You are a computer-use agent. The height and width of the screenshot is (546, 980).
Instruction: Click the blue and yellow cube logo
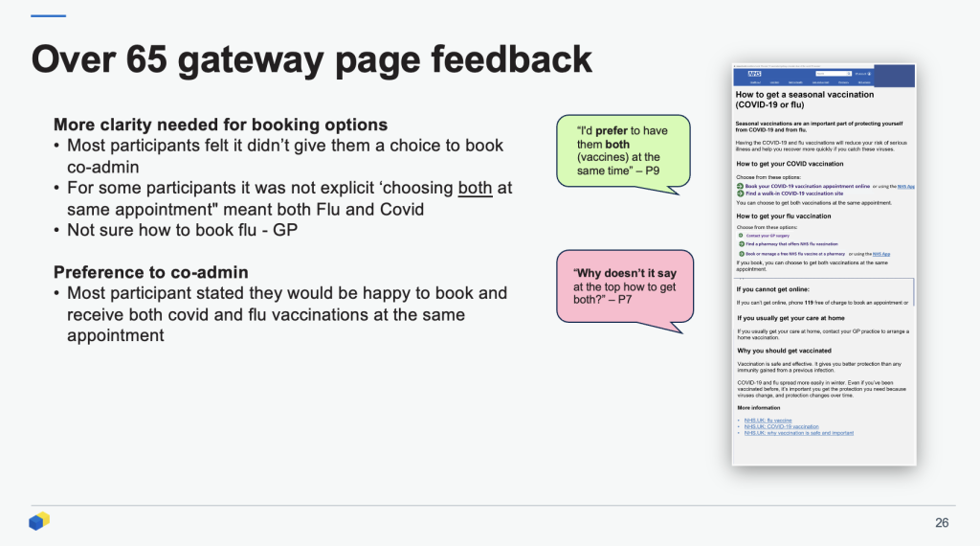(38, 522)
